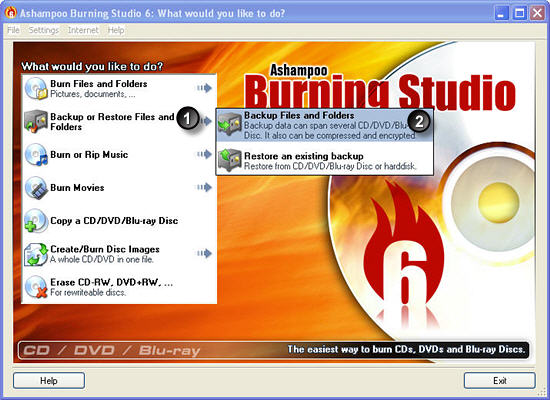Open the Internet menu
This screenshot has width=550, height=400.
(x=83, y=30)
